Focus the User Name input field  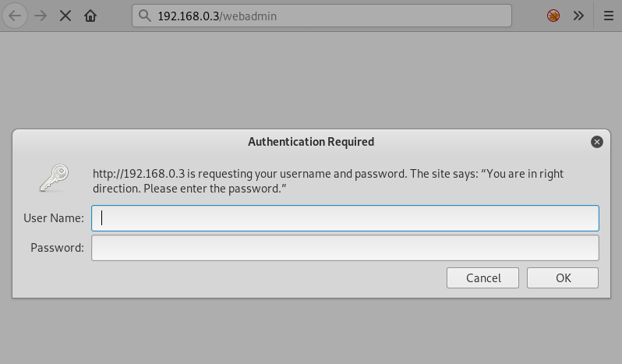345,218
